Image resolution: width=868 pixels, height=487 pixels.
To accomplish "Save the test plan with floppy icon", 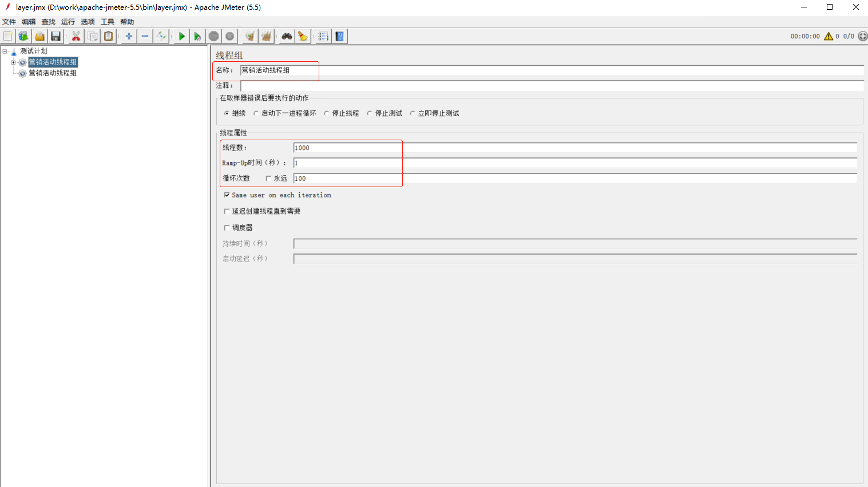I will (56, 36).
